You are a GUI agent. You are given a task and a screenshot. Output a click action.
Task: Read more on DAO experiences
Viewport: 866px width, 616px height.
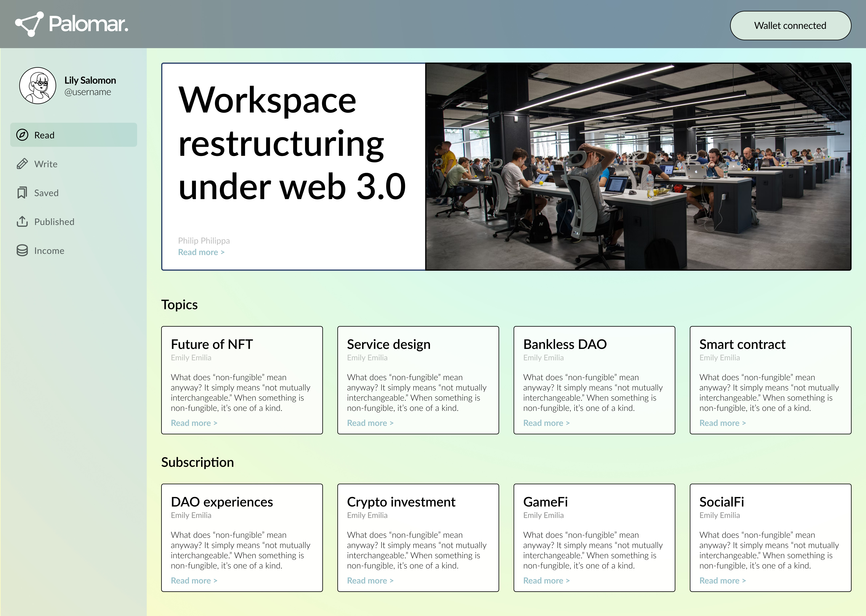click(194, 581)
